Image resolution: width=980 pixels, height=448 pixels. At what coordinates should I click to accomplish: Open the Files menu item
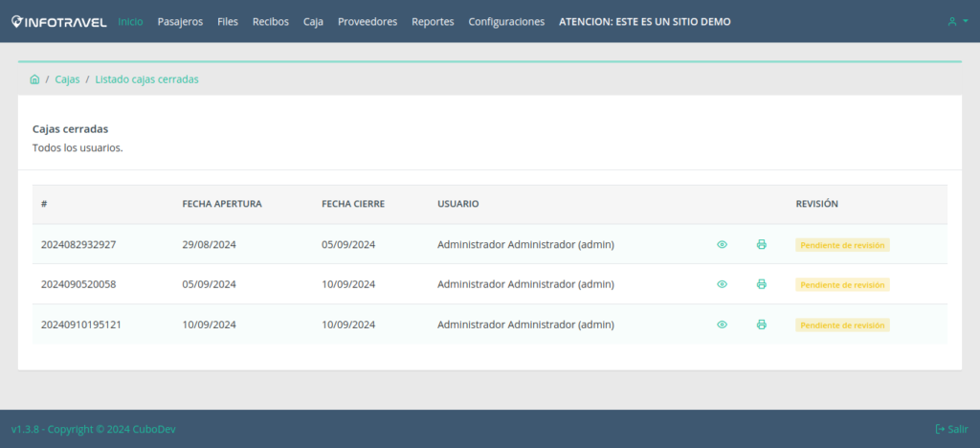coord(228,21)
